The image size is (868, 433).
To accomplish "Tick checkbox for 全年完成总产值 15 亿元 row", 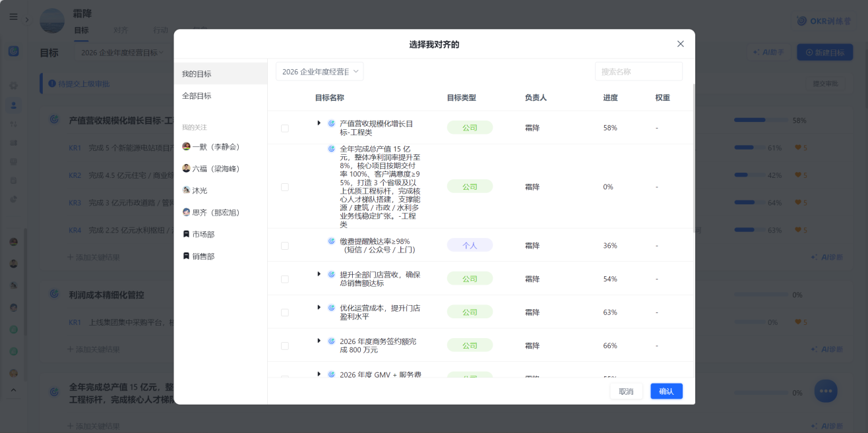I will coord(285,187).
